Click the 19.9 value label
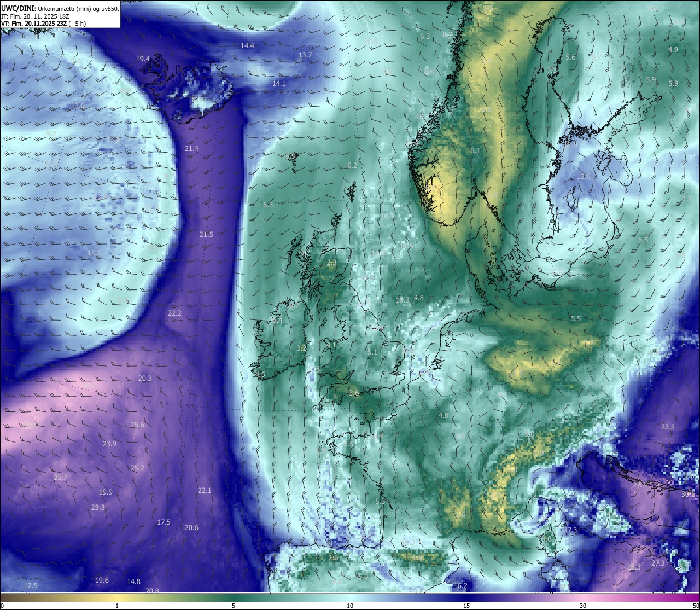Screen dimensions: 700x610 point(106,492)
